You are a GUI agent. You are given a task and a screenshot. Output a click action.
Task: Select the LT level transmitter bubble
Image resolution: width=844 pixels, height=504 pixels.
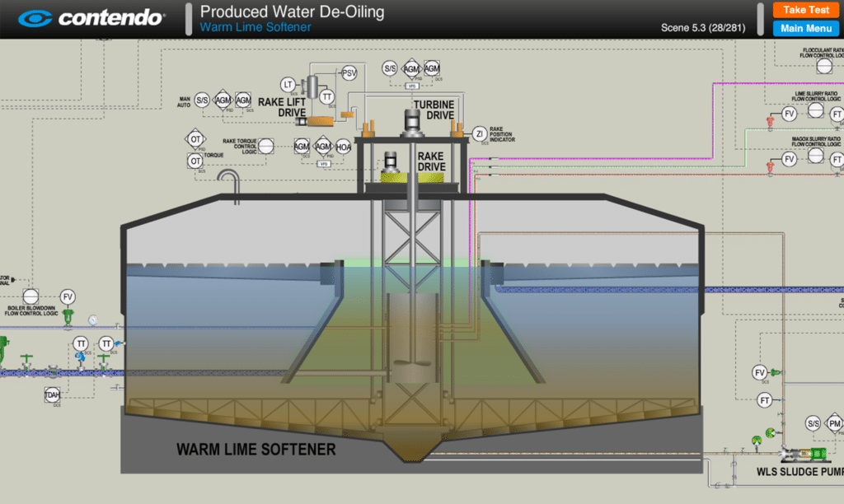tap(288, 85)
